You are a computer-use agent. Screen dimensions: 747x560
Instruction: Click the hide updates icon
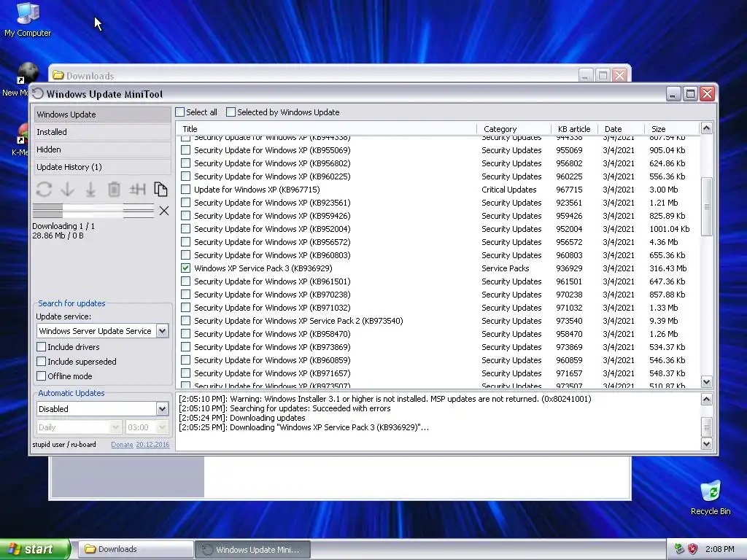click(137, 190)
